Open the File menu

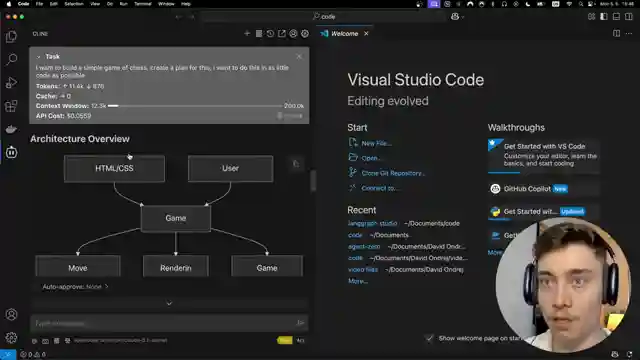pos(39,4)
